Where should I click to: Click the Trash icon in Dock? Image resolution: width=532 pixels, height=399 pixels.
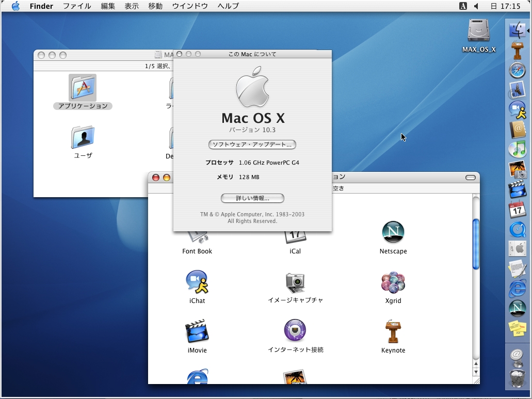pyautogui.click(x=517, y=378)
